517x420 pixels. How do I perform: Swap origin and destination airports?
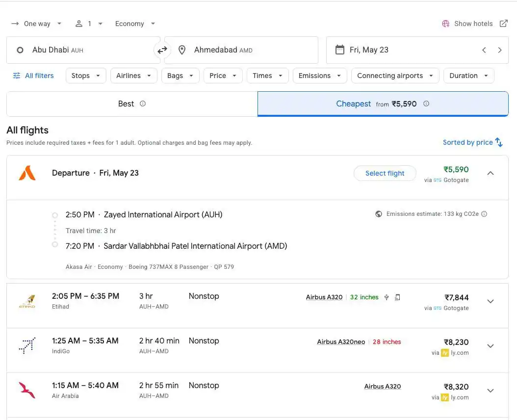(x=162, y=50)
